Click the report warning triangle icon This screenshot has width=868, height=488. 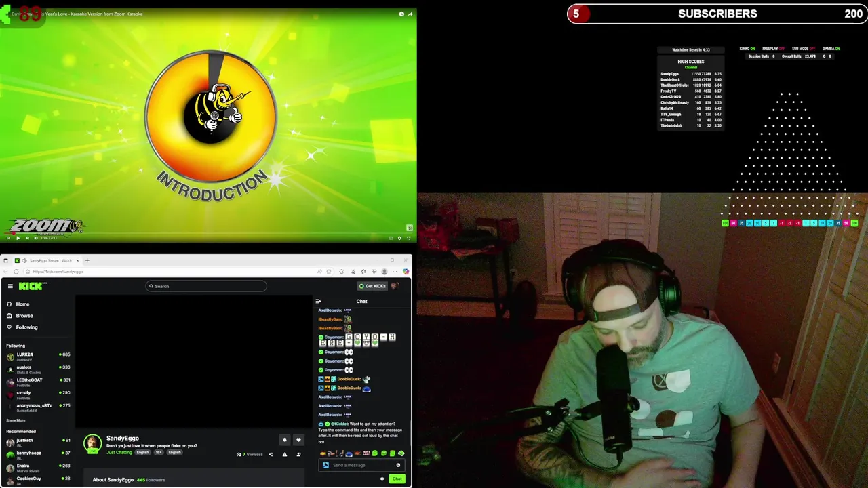coord(285,454)
